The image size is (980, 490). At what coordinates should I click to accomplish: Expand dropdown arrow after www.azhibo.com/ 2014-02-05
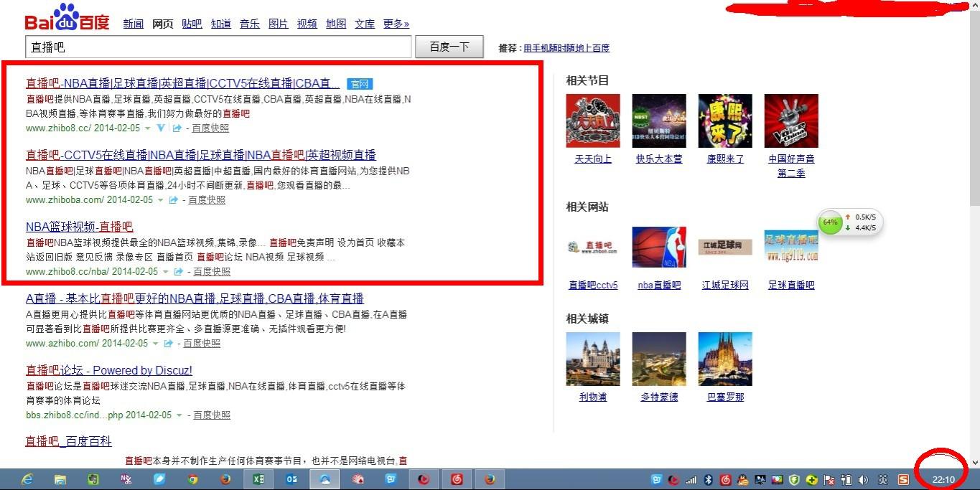pos(155,344)
